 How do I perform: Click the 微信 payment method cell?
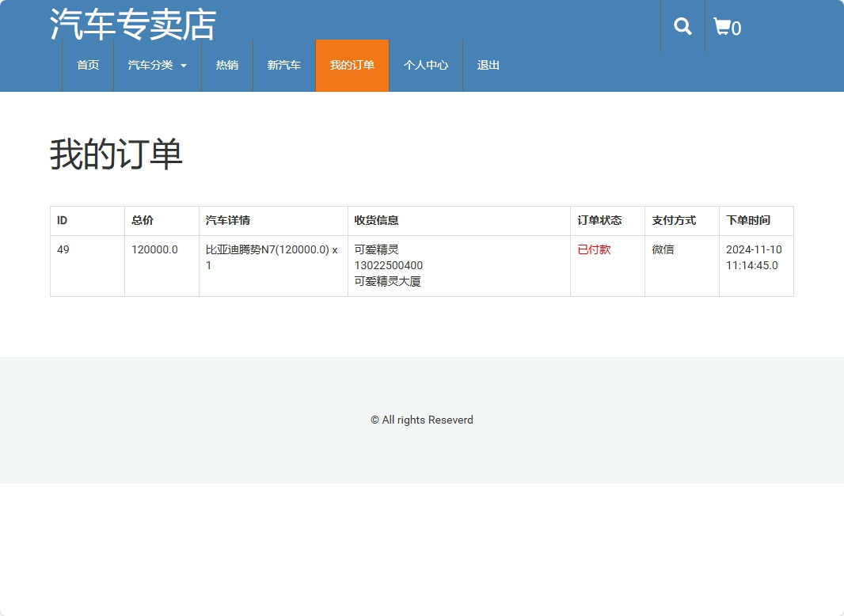pyautogui.click(x=663, y=249)
